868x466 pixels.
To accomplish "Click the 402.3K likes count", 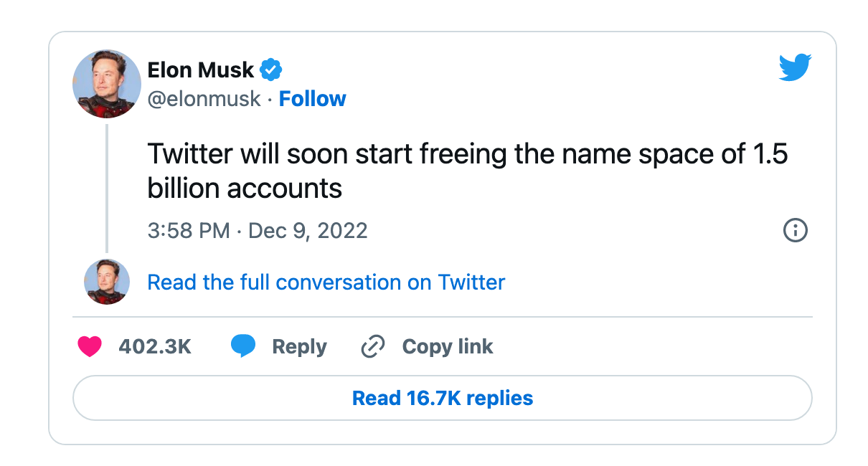I will 155,347.
